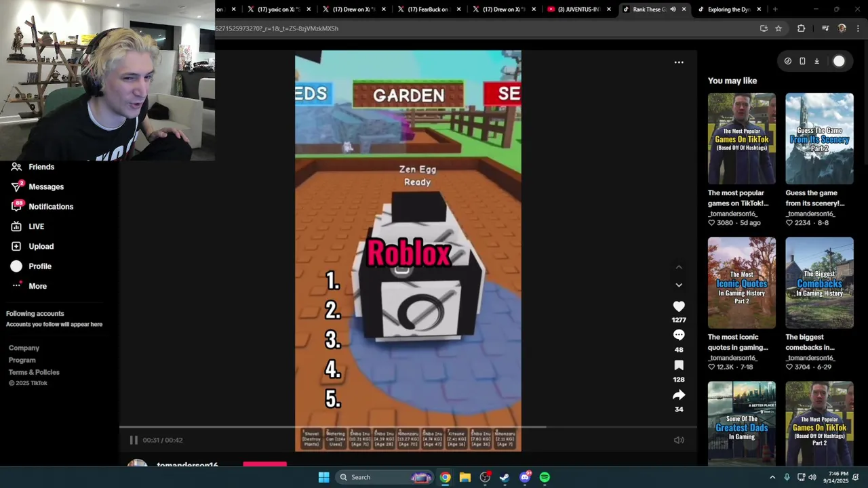Like the video with heart icon
Image resolution: width=868 pixels, height=488 pixels.
click(x=679, y=306)
